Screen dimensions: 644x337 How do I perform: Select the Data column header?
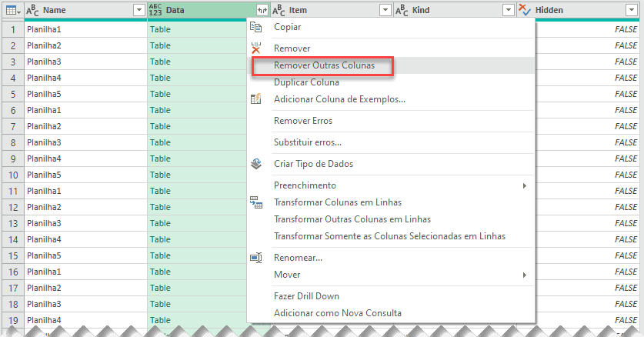209,10
